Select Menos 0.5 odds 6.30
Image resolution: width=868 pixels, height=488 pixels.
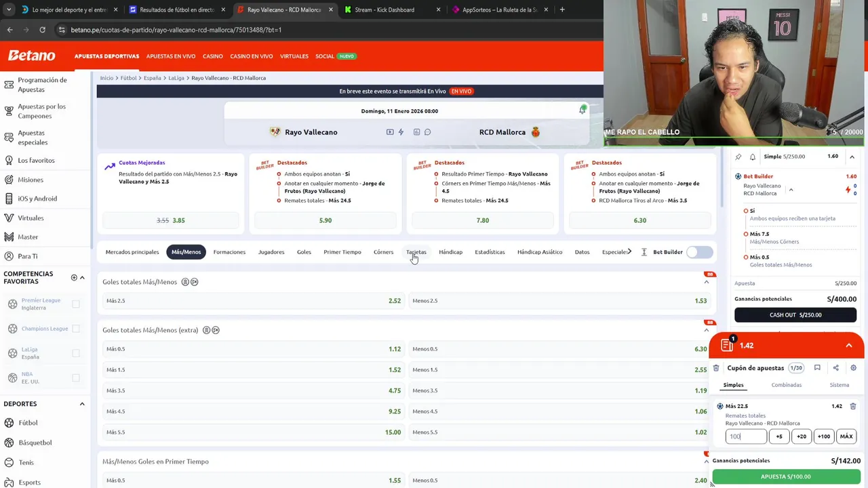click(559, 349)
